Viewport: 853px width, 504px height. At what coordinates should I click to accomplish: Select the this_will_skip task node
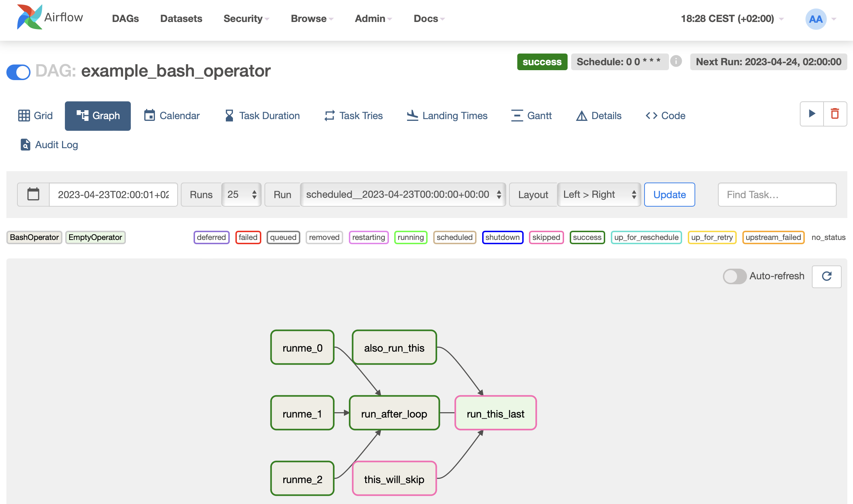tap(394, 479)
